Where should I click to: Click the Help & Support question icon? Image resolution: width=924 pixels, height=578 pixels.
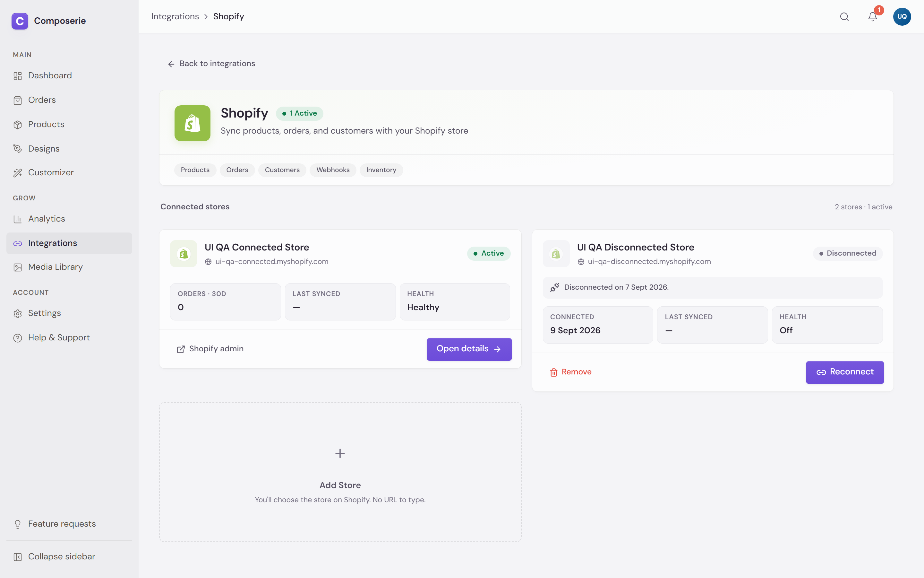tap(18, 338)
